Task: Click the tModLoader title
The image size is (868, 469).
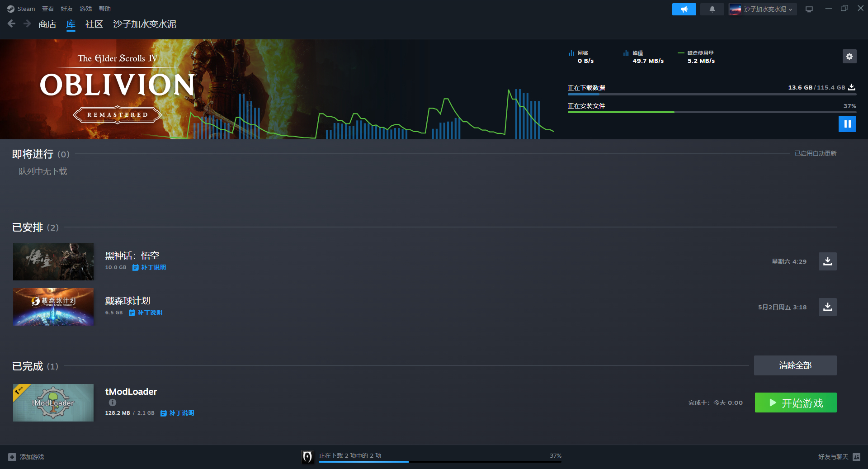Action: pyautogui.click(x=131, y=392)
